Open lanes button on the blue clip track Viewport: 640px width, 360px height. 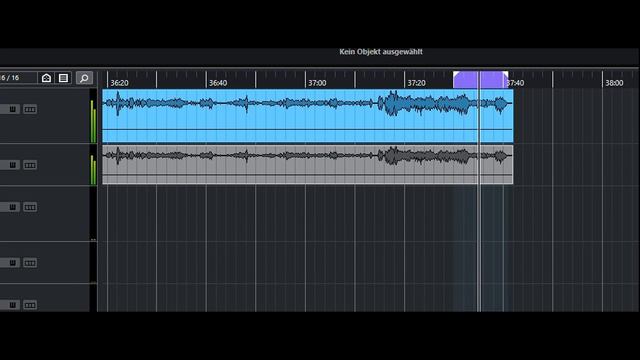coord(30,109)
